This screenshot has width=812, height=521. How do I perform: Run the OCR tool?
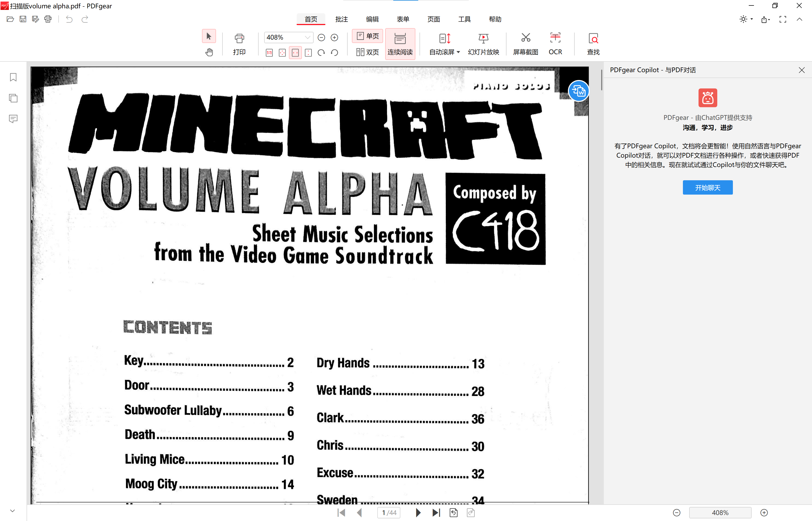pos(555,44)
